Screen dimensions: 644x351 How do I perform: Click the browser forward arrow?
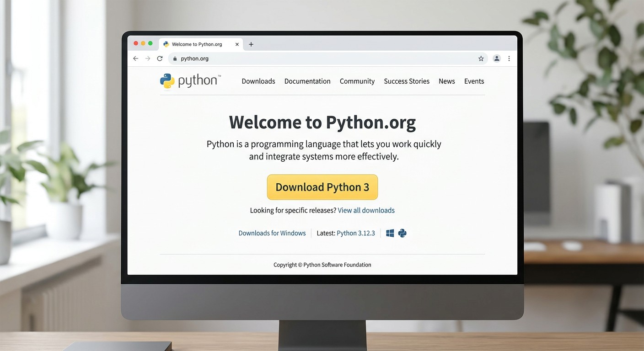point(147,58)
